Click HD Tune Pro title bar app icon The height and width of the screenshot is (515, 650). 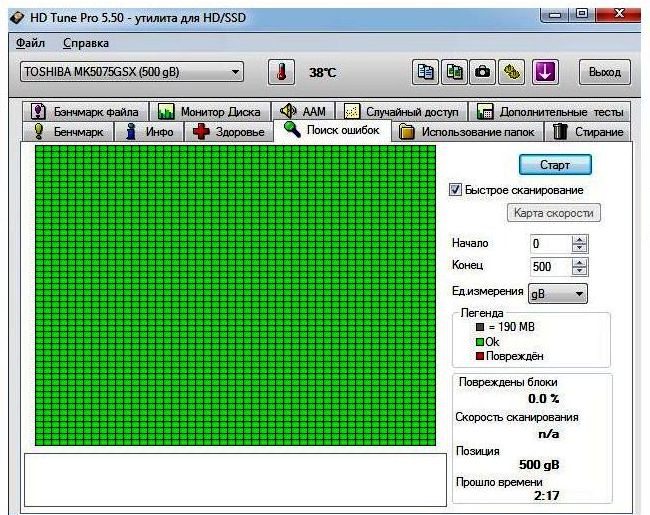(x=18, y=18)
